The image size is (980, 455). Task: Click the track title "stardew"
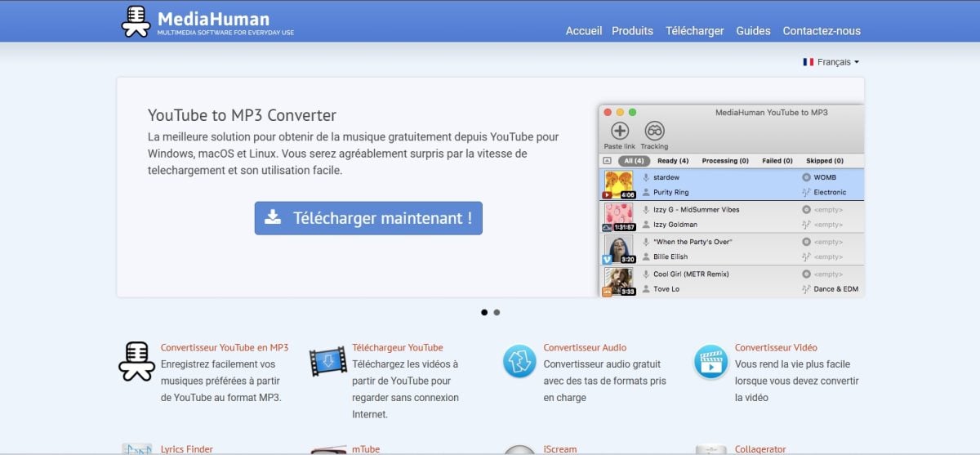click(x=666, y=177)
